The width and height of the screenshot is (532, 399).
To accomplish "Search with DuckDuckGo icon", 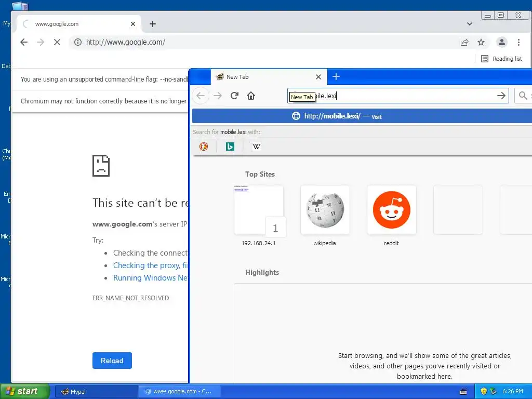I will click(x=204, y=147).
